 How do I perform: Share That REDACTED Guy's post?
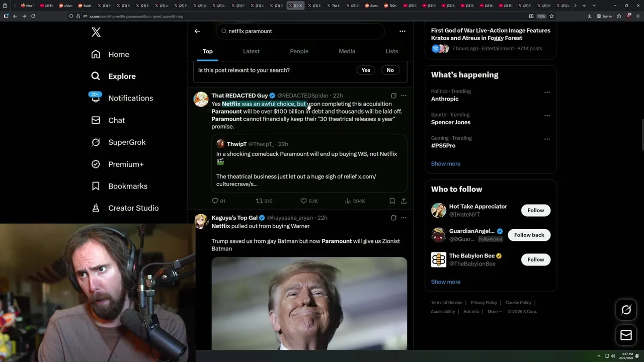point(404,201)
